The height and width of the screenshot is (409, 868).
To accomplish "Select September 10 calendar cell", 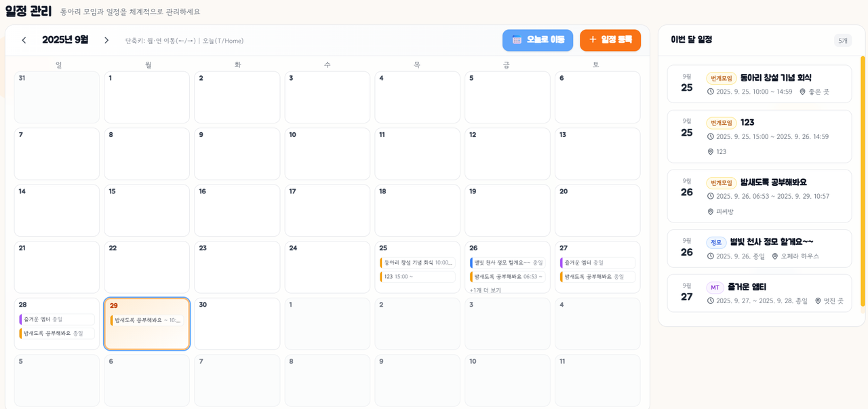I will (328, 154).
